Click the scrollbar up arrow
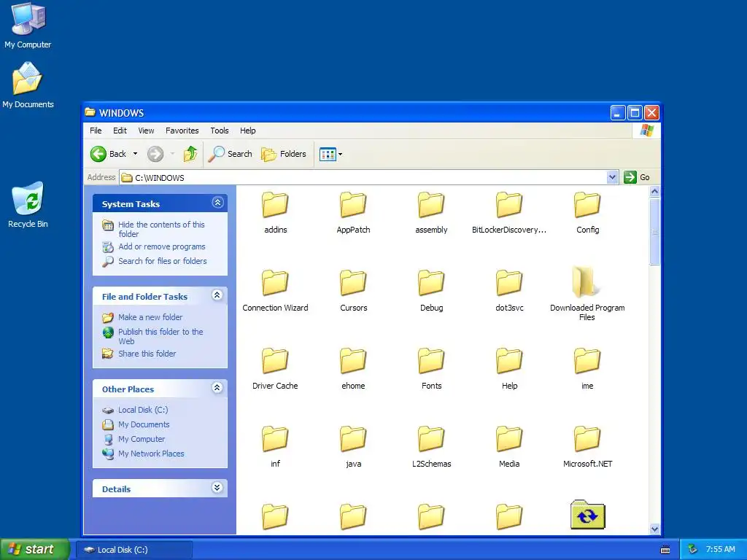Image resolution: width=747 pixels, height=560 pixels. [x=654, y=192]
